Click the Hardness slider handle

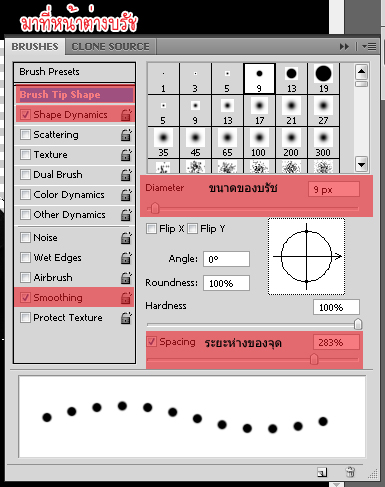[358, 324]
